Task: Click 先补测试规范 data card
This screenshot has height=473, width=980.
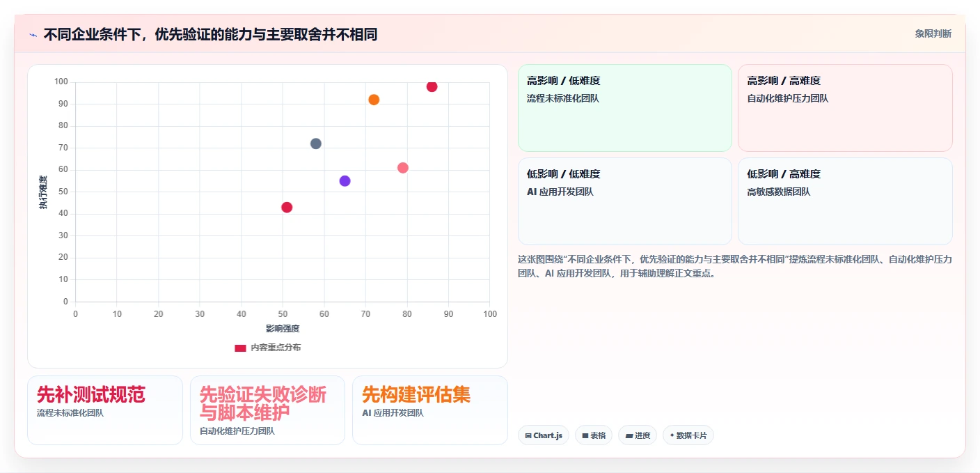Action: pos(105,410)
